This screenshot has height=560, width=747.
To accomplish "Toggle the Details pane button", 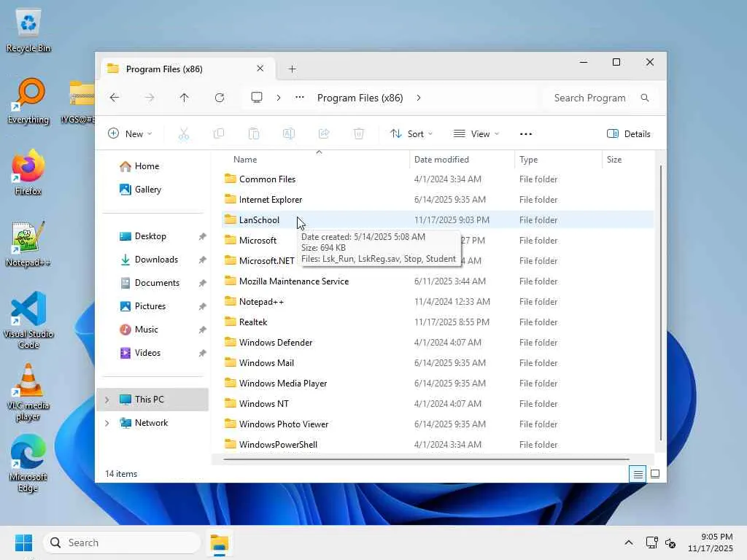I will click(628, 134).
